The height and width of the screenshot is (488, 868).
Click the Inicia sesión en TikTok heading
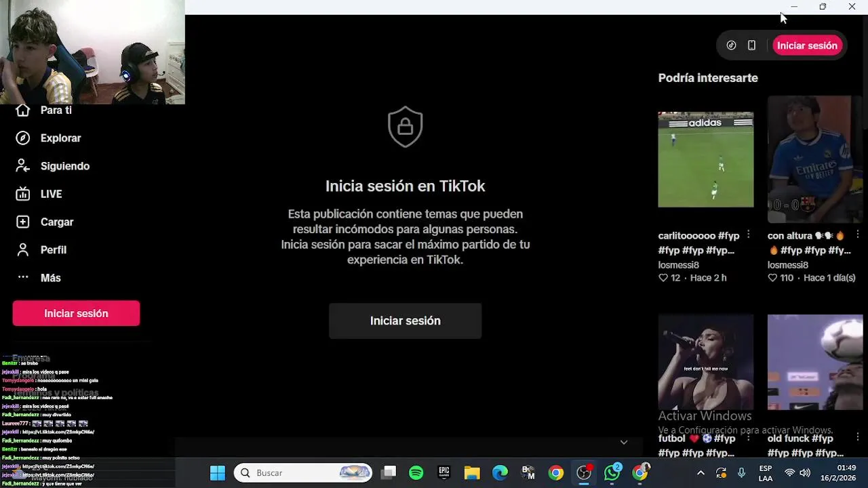click(x=406, y=186)
